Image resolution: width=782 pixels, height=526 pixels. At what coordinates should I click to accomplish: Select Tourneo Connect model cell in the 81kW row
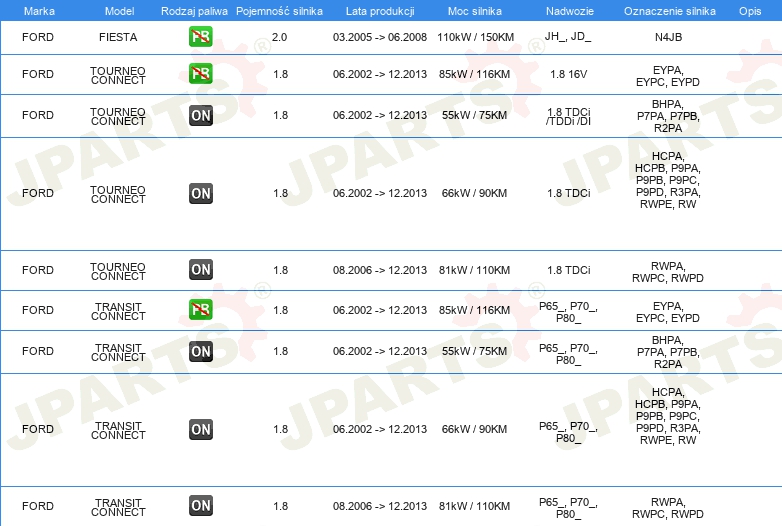tap(118, 271)
